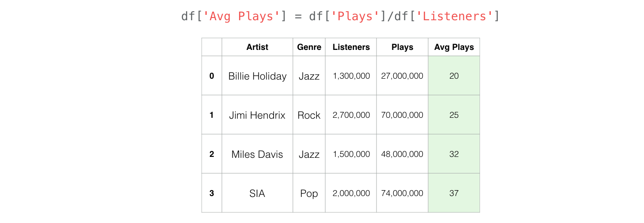Click the green Avg Plays cell showing 32
Viewport: 644px width, 223px height.
point(454,154)
